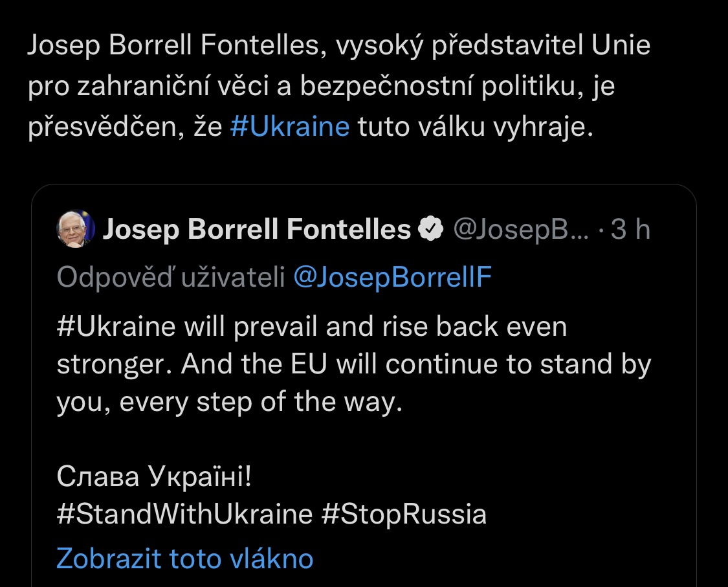
Task: Open Josep Borrell's profile avatar
Action: 76,229
